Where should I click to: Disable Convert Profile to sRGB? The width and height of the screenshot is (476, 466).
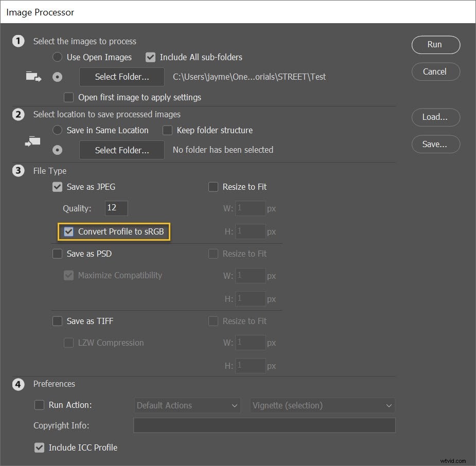point(69,231)
